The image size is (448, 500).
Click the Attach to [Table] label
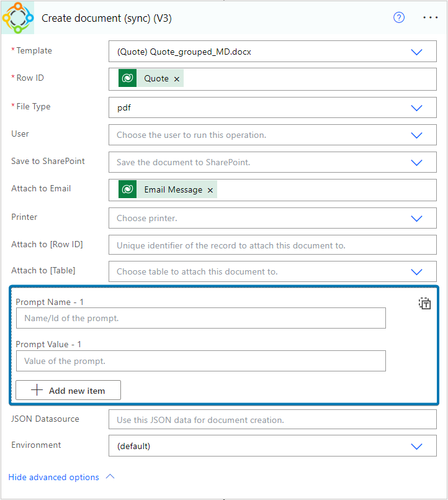(43, 270)
